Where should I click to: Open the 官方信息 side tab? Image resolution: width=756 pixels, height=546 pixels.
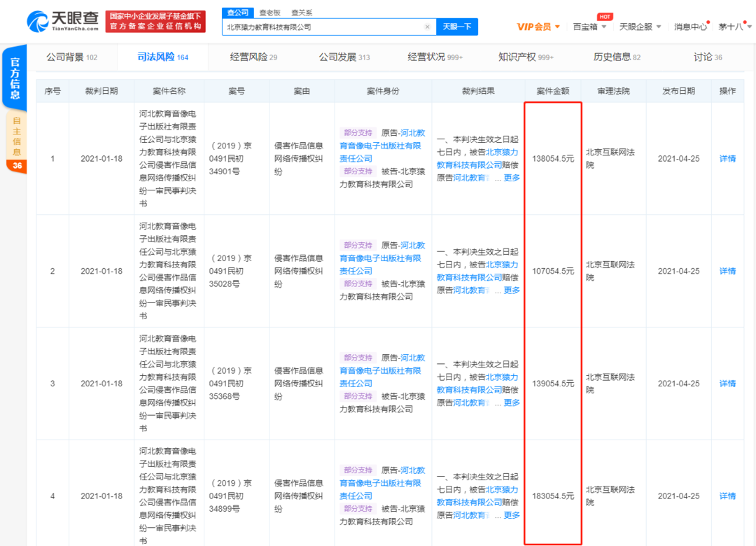15,77
